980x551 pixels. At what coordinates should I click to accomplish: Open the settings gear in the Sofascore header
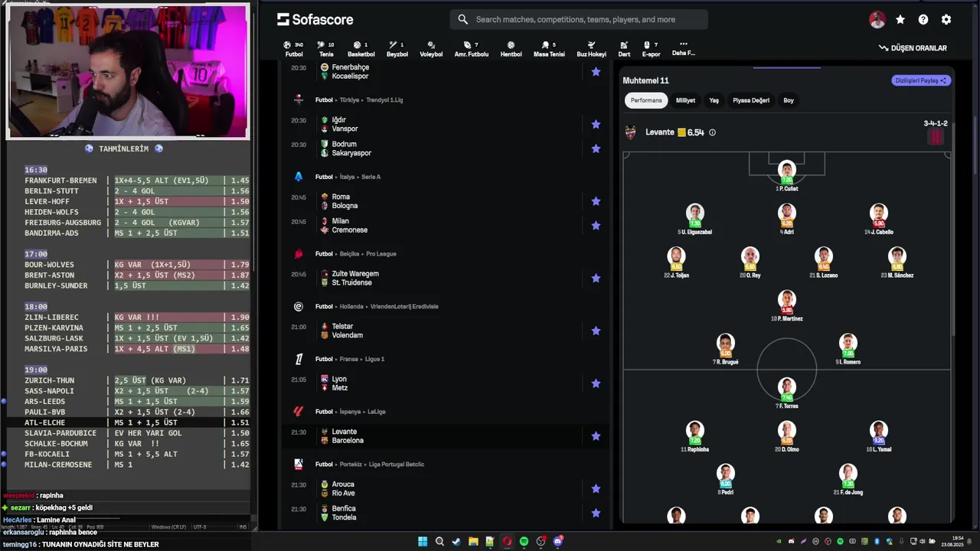tap(946, 20)
